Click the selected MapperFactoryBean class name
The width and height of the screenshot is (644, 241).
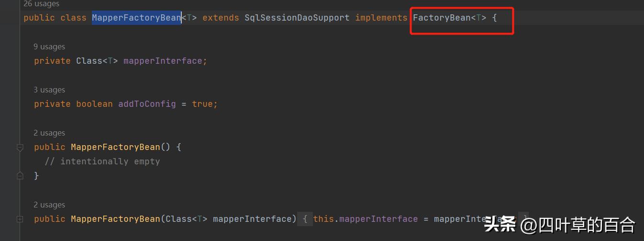[x=136, y=18]
